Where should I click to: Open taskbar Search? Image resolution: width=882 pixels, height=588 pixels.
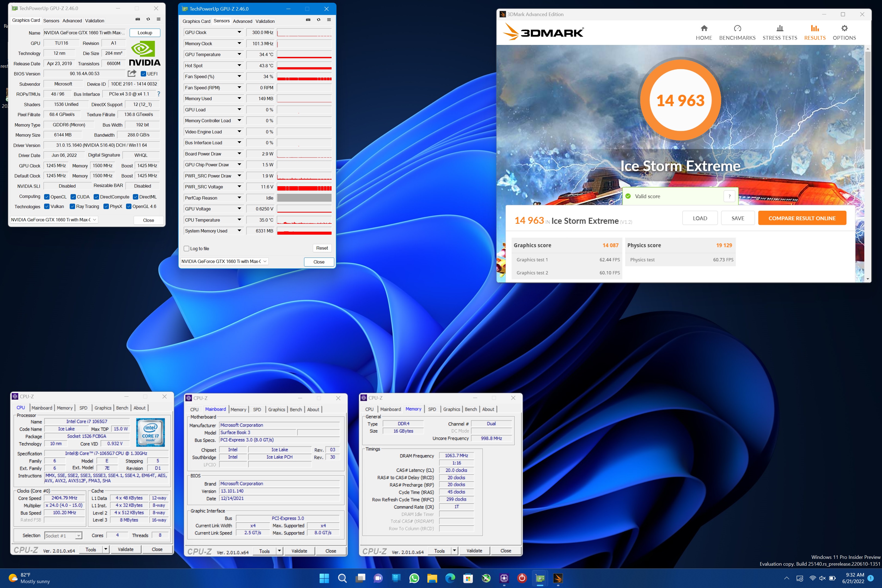pyautogui.click(x=342, y=578)
